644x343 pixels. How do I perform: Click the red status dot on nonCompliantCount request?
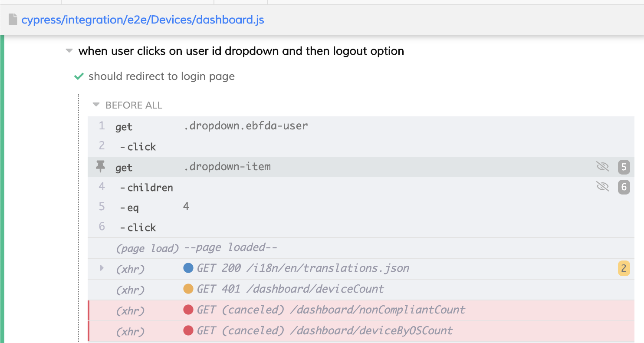tap(188, 310)
